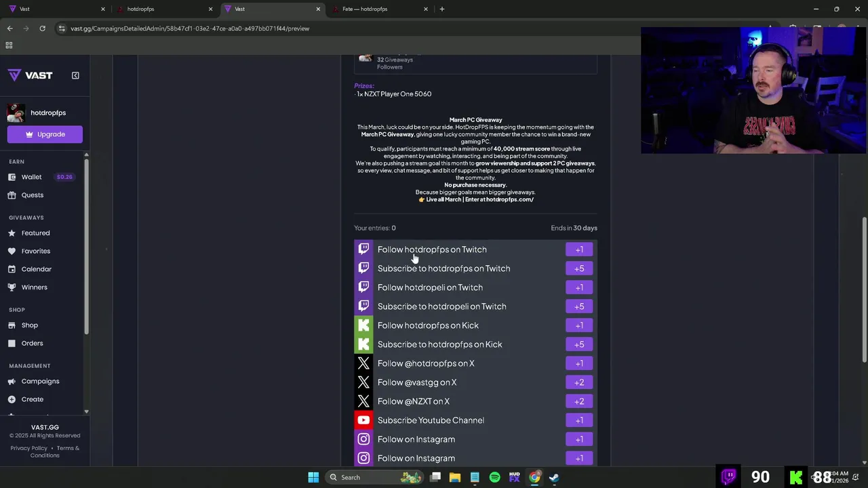Click Subscribe Youtube Channel entry
868x488 pixels.
(475, 420)
